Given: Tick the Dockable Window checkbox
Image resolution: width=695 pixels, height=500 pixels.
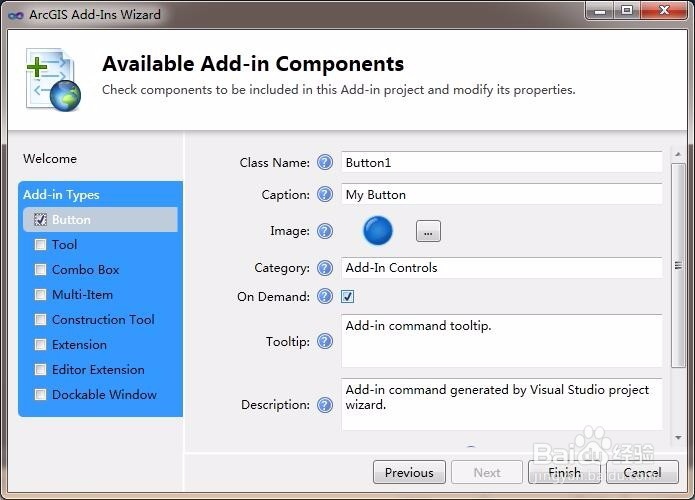Looking at the screenshot, I should click(x=40, y=395).
